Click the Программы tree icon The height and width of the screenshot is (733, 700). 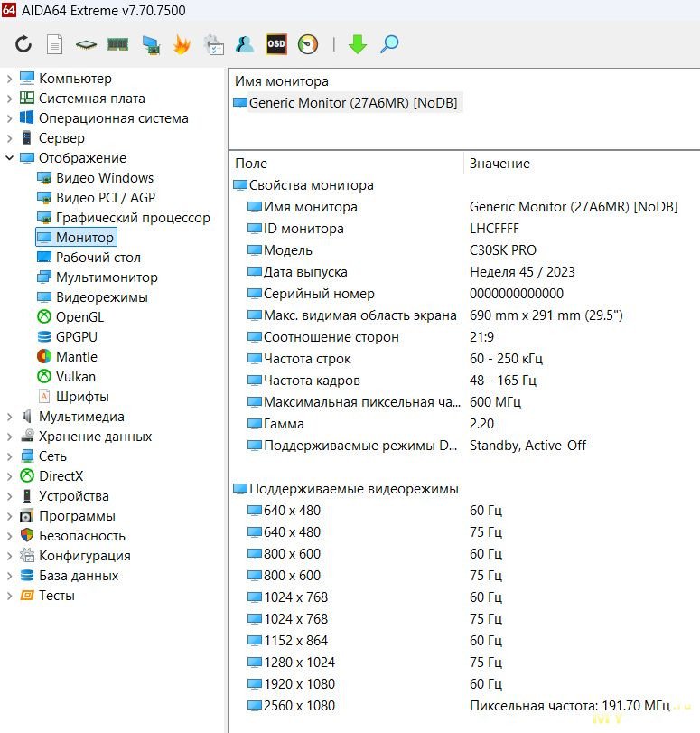click(26, 515)
